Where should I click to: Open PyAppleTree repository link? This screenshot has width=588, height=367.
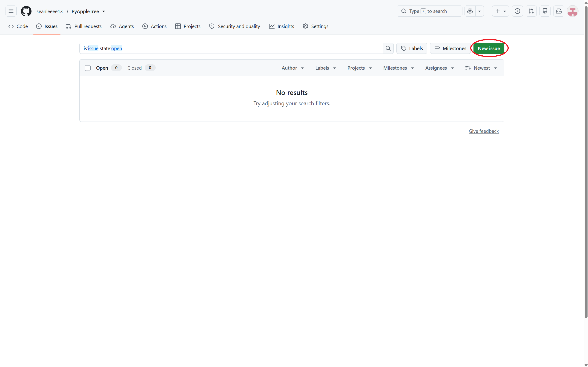85,11
